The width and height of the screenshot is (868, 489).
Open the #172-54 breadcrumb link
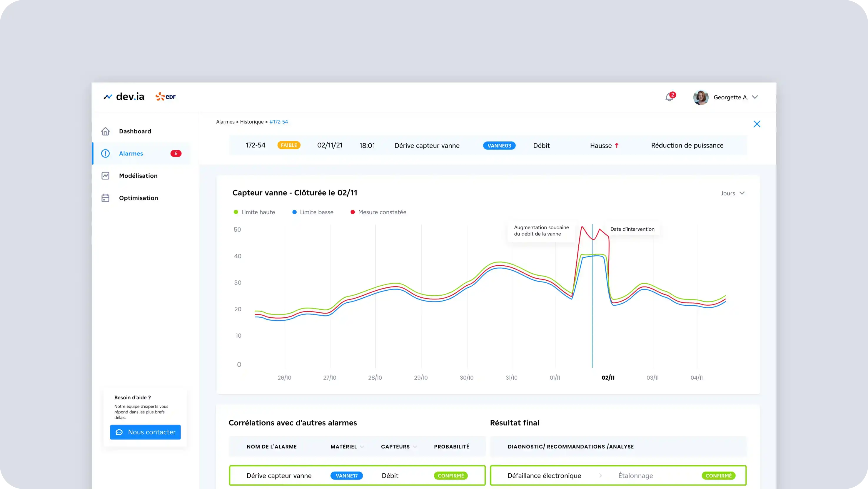tap(278, 122)
